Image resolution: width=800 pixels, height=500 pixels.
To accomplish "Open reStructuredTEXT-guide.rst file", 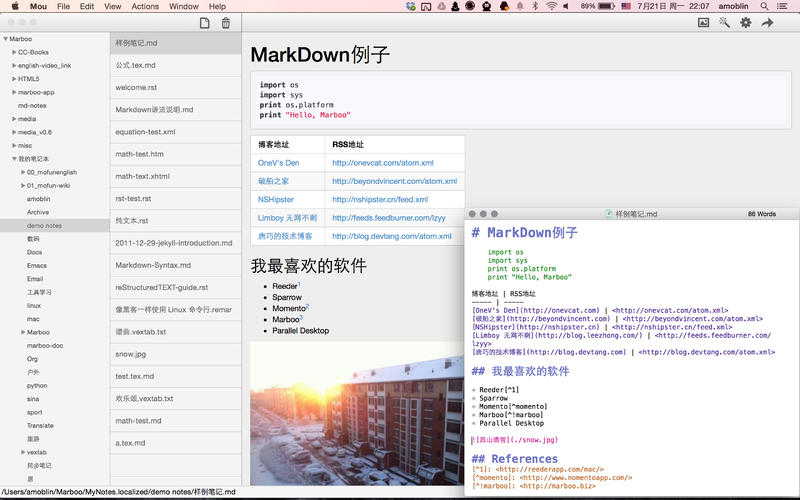I will 176,287.
